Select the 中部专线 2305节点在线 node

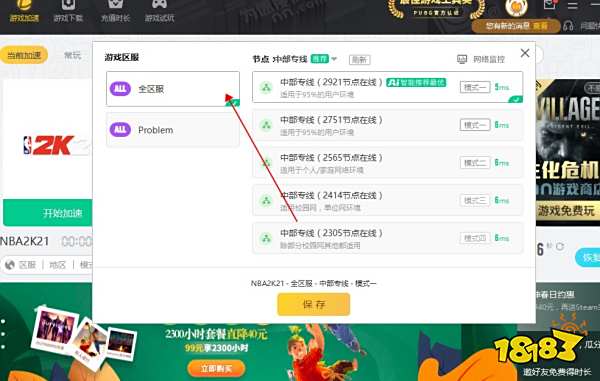click(387, 238)
